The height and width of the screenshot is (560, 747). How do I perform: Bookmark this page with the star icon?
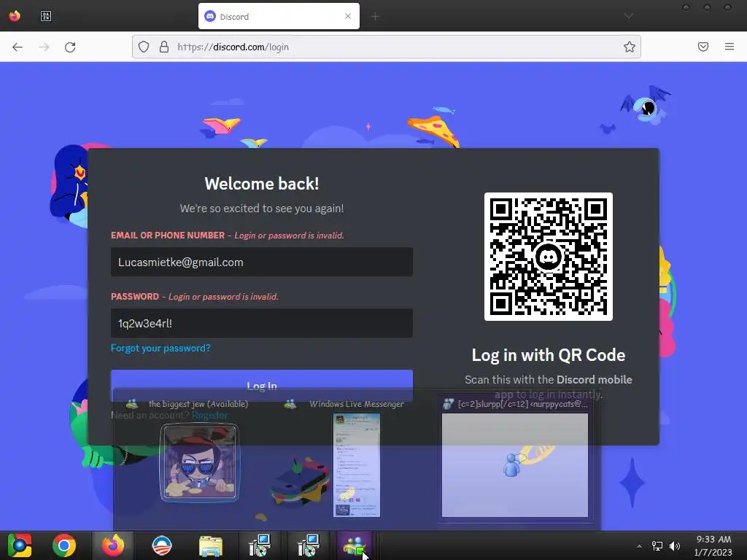coord(630,47)
